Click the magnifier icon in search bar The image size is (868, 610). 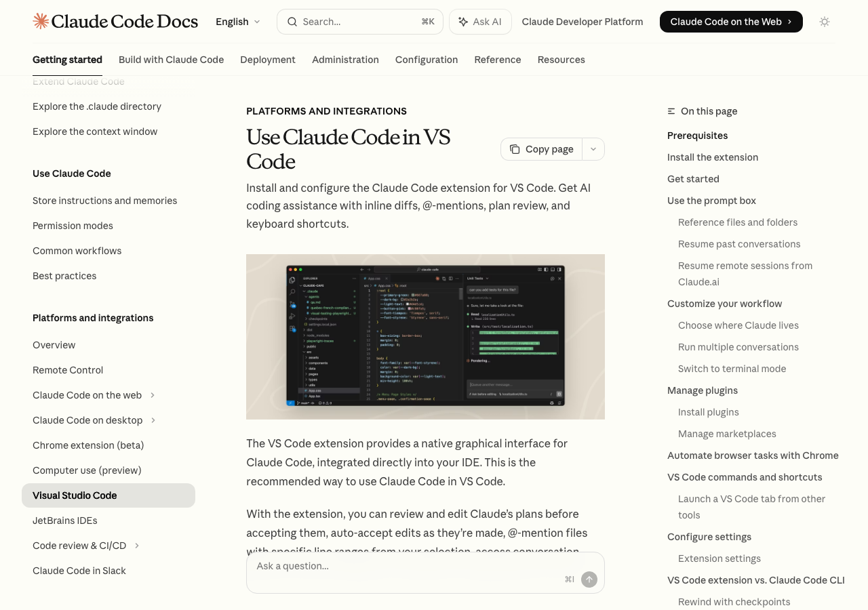point(292,22)
